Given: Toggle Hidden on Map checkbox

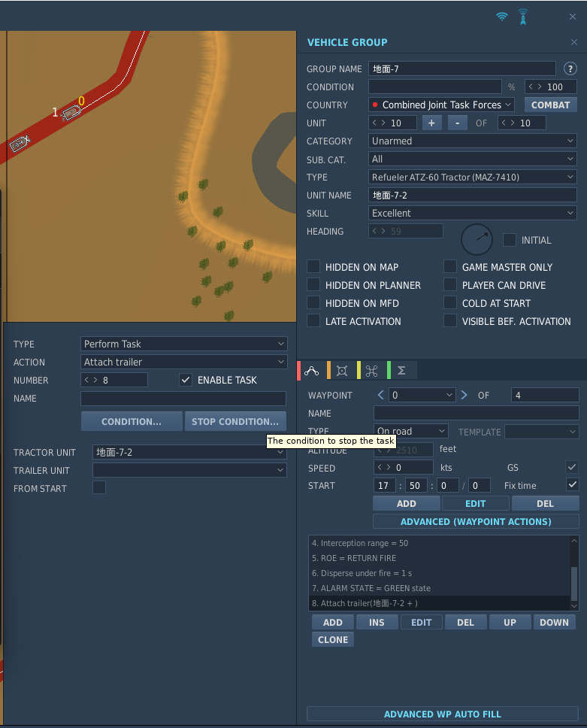Looking at the screenshot, I should [313, 267].
